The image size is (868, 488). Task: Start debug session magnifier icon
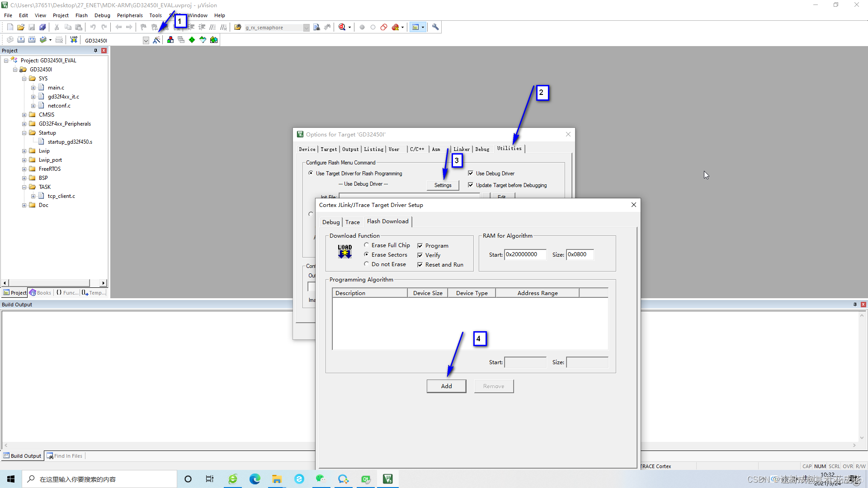click(x=342, y=28)
